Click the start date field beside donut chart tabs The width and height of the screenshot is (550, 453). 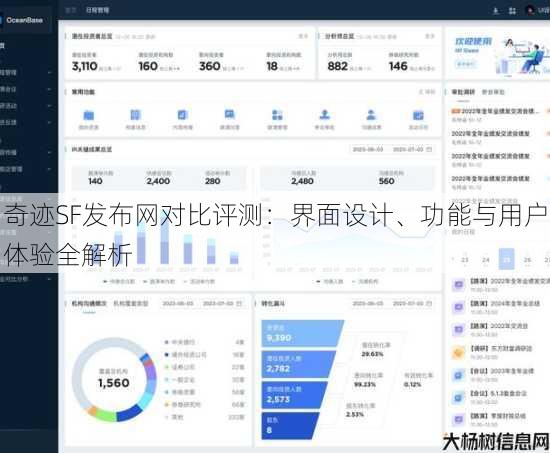tap(177, 303)
